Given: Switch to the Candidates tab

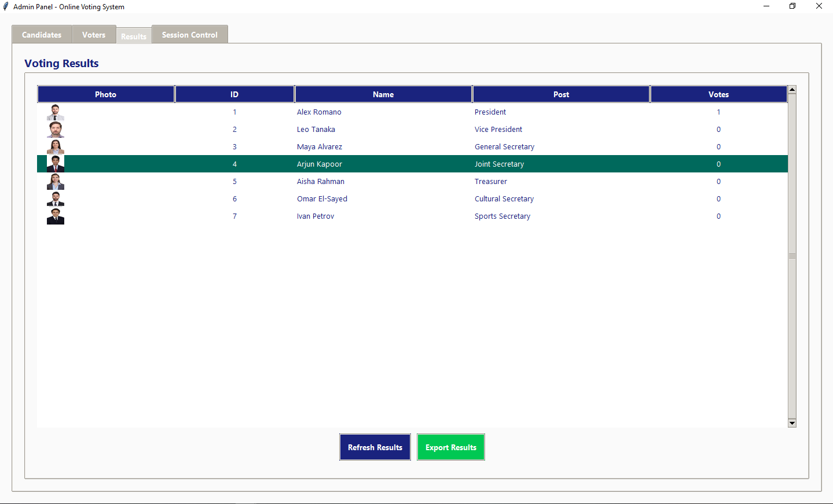Looking at the screenshot, I should point(41,34).
